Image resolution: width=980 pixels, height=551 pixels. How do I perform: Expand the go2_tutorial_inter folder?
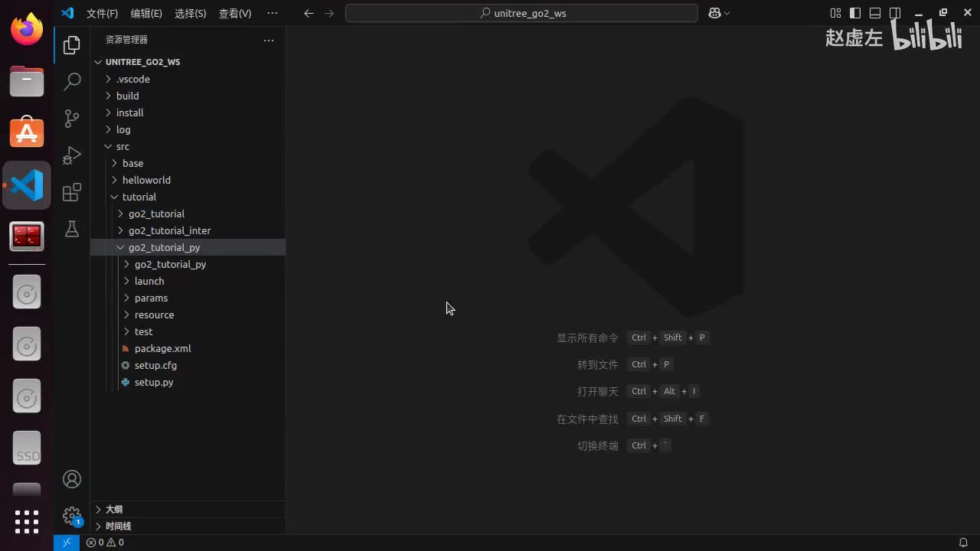[188, 230]
